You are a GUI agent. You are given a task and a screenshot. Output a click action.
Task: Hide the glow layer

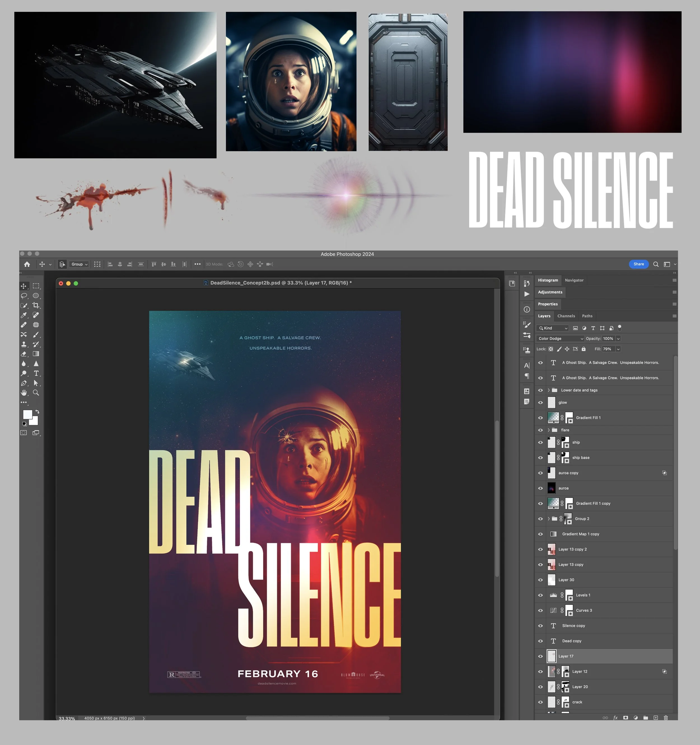(x=540, y=402)
